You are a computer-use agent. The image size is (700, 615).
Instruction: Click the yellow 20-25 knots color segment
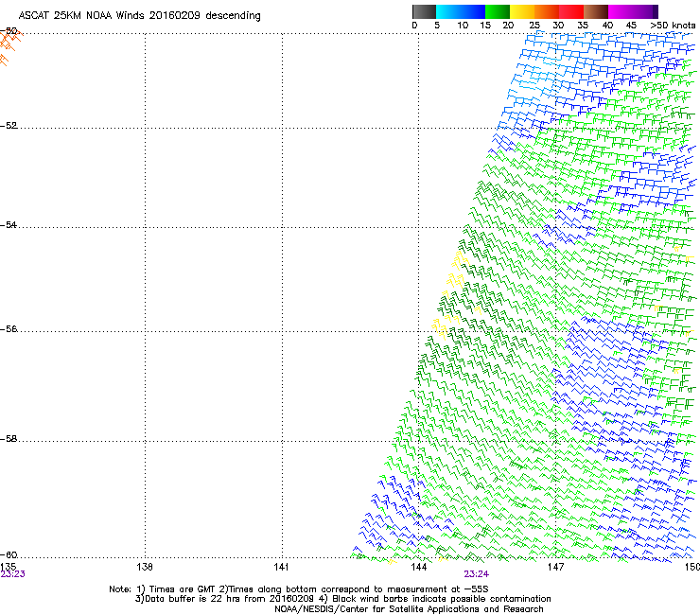522,11
